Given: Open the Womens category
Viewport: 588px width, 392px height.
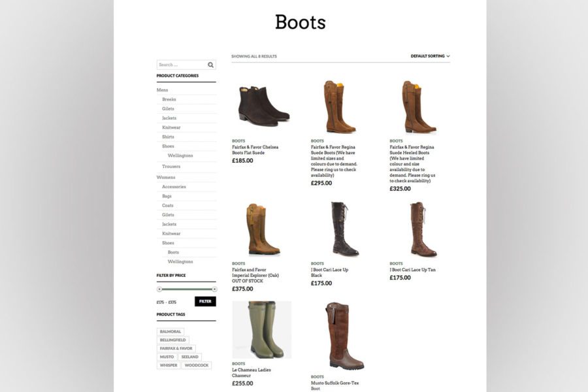Looking at the screenshot, I should point(166,178).
